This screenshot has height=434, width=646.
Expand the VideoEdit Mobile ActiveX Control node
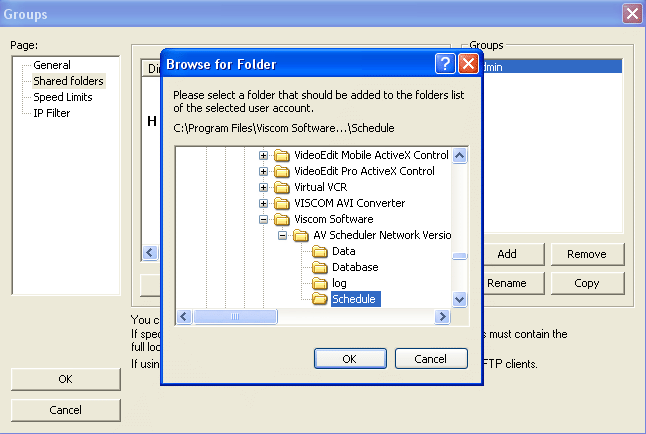click(264, 155)
